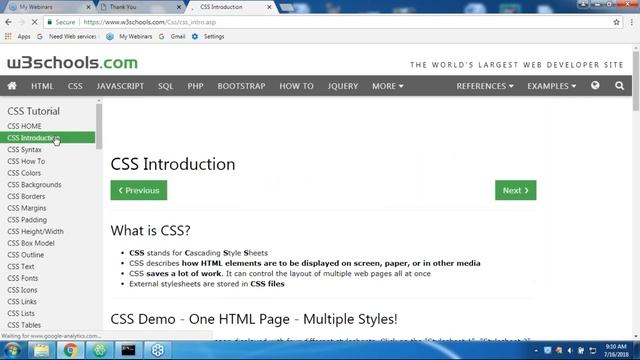Open the Apps grid icon in bookmarks bar

8,36
